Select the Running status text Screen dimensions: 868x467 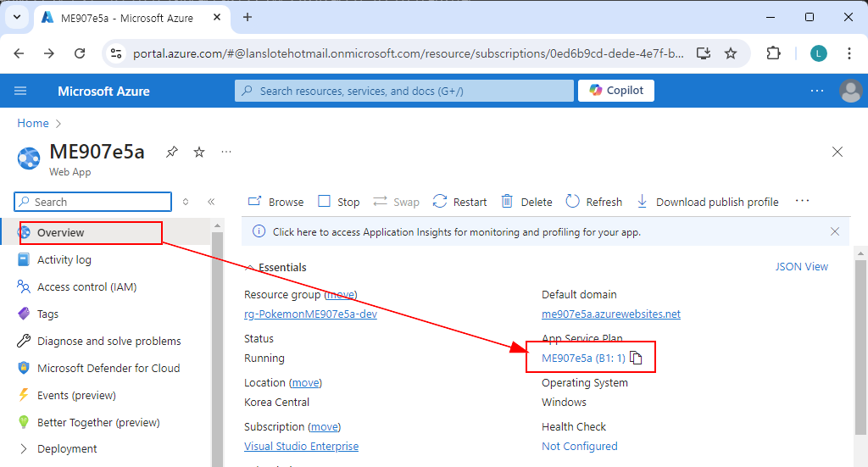pyautogui.click(x=264, y=358)
